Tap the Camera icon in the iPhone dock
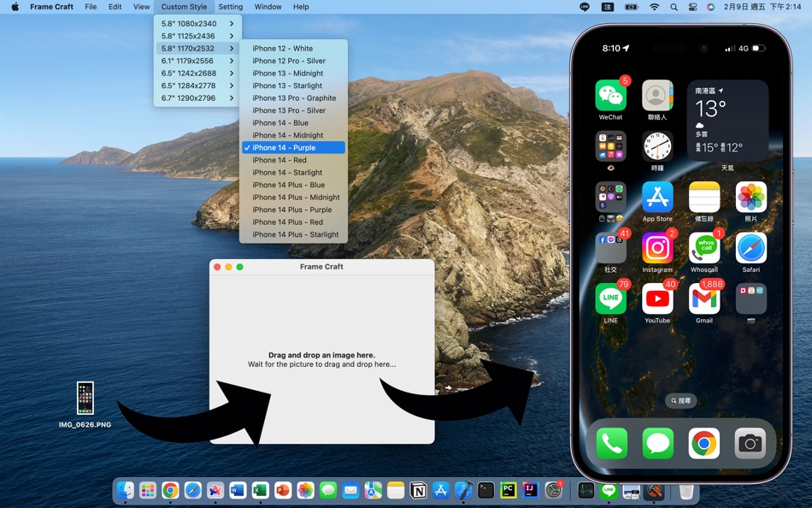This screenshot has width=812, height=508. [750, 443]
